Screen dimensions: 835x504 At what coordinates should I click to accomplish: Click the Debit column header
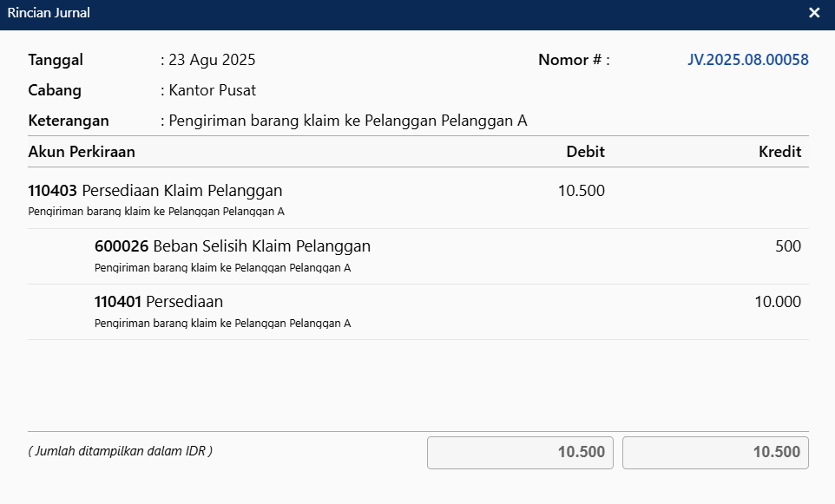[585, 152]
